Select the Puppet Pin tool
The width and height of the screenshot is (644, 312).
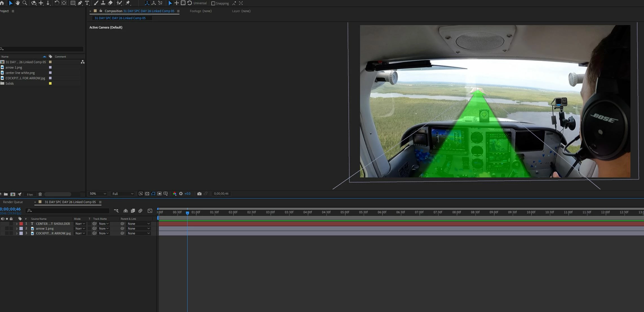(x=128, y=3)
